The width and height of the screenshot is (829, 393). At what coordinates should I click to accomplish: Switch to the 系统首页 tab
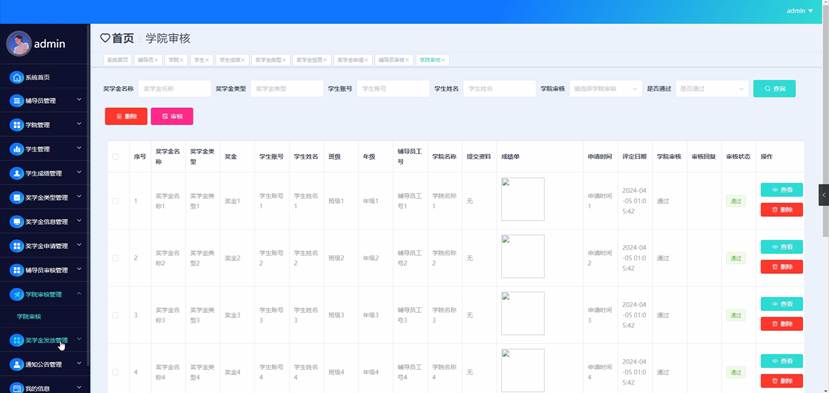(x=117, y=60)
